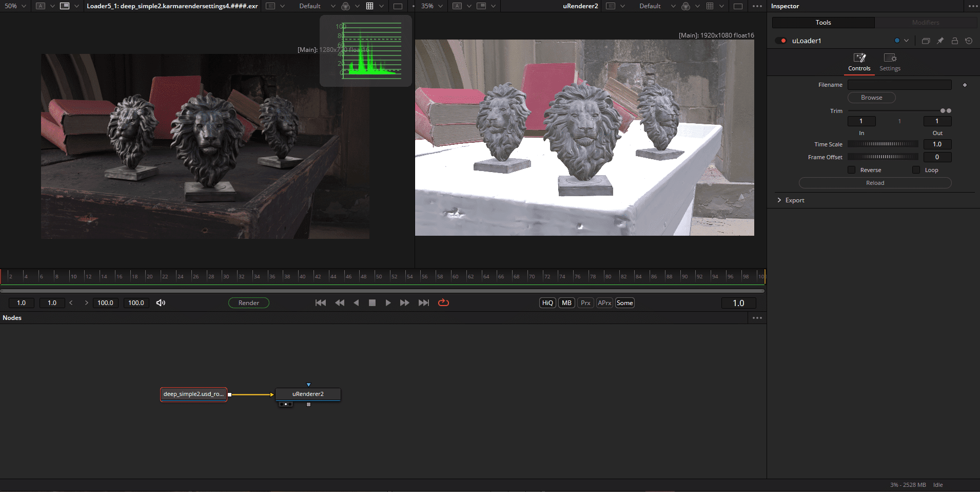The height and width of the screenshot is (492, 980).
Task: Select the uRenderer2 node in the node graph
Action: (308, 394)
